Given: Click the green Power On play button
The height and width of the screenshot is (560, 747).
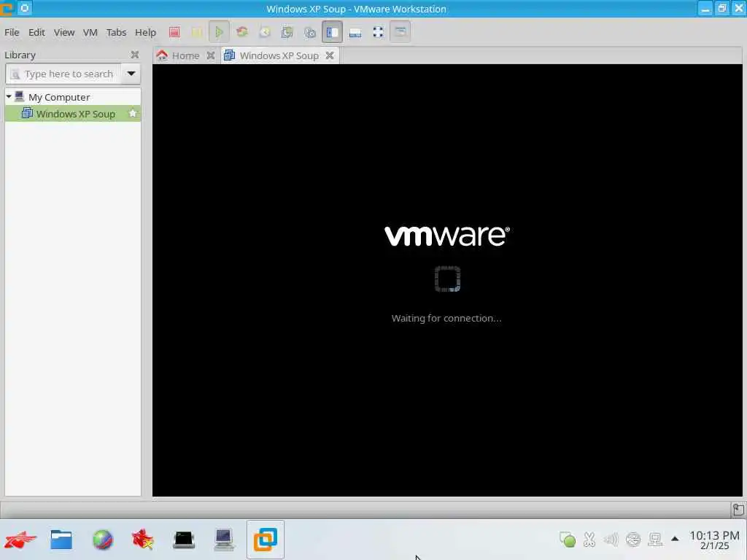Looking at the screenshot, I should [219, 32].
